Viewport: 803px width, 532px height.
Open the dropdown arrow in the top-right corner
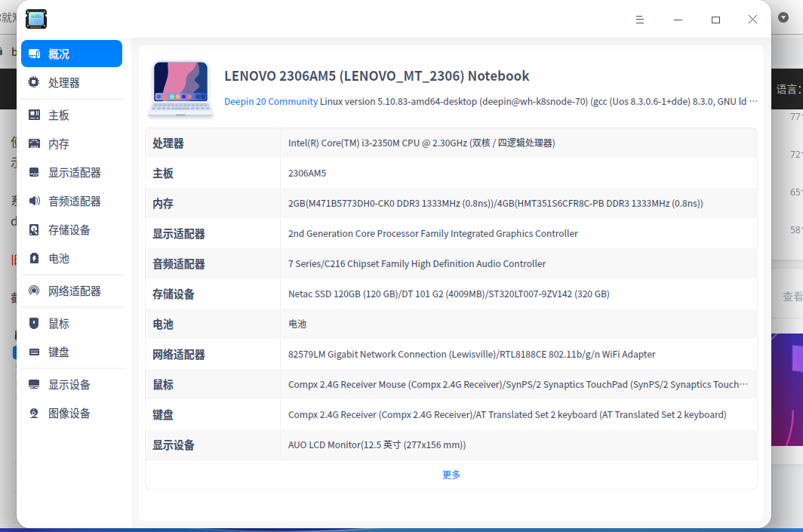pyautogui.click(x=783, y=16)
